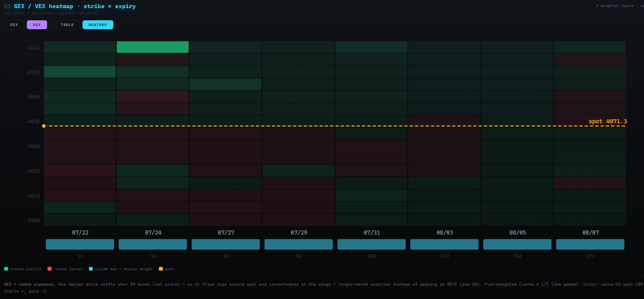The image size is (644, 299).
Task: Click the 07/29 expiry weight bar
Action: tap(299, 244)
